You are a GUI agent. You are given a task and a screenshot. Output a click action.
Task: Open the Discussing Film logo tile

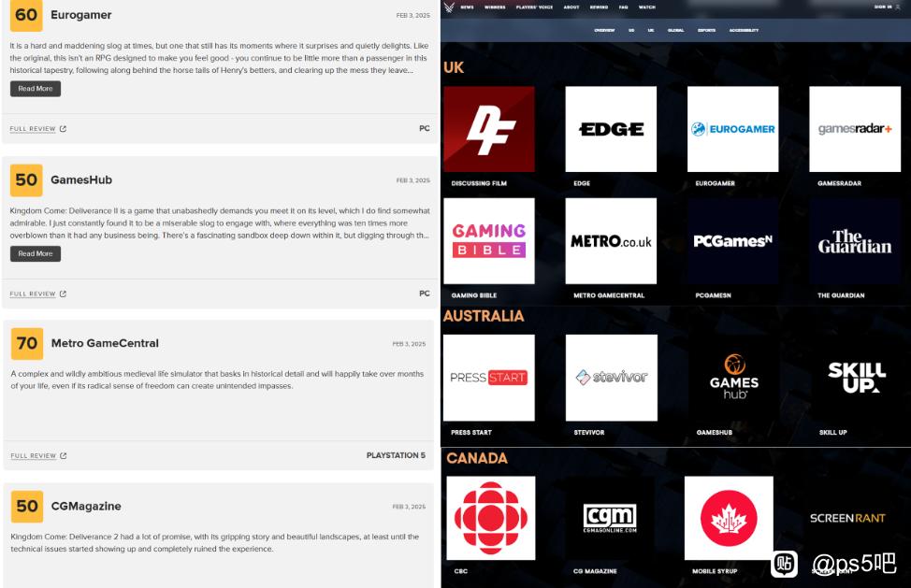click(489, 129)
